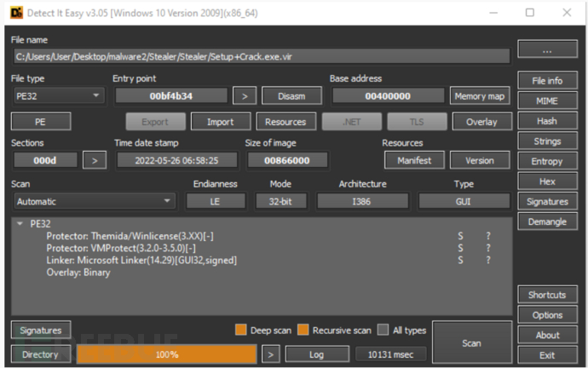Close the Detect It Easy window
This screenshot has width=588, height=368.
pyautogui.click(x=567, y=13)
